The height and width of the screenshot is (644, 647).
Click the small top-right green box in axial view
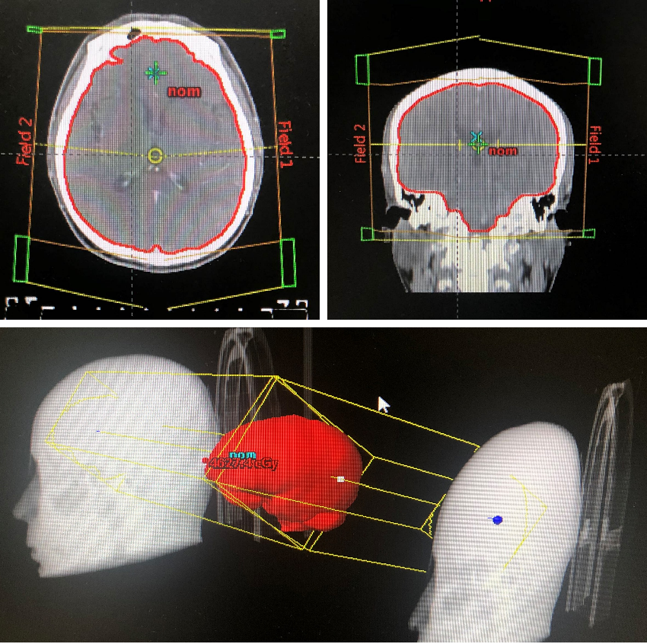coord(278,33)
